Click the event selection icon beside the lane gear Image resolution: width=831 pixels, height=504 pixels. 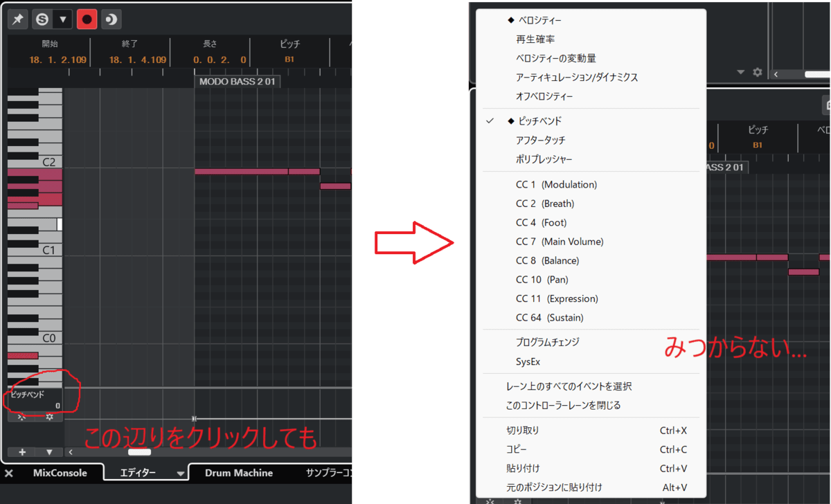[x=21, y=417]
